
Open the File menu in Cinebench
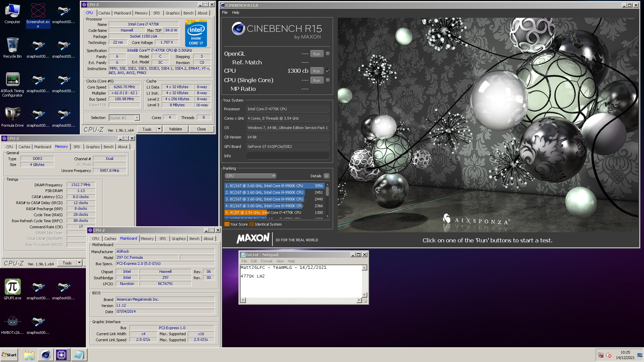(225, 12)
